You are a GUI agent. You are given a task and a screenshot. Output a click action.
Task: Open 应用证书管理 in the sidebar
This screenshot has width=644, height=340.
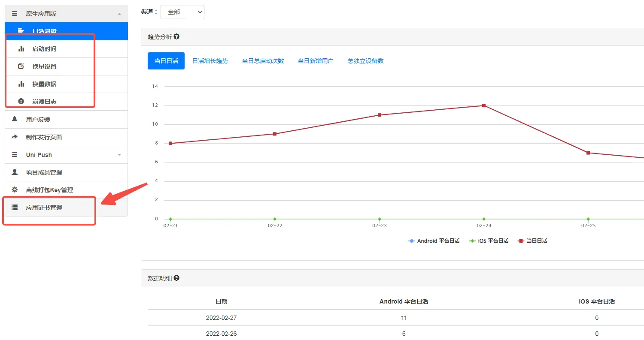pos(44,208)
